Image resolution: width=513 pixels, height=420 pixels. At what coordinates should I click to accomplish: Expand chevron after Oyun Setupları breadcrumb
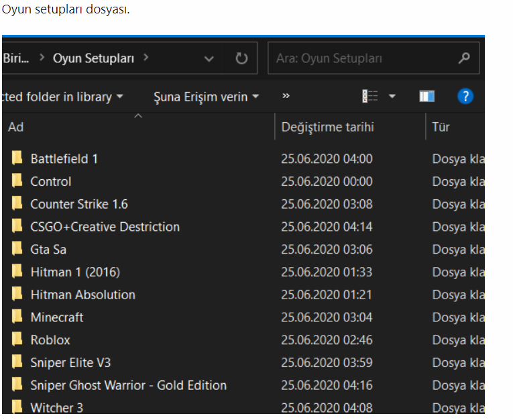(x=146, y=58)
